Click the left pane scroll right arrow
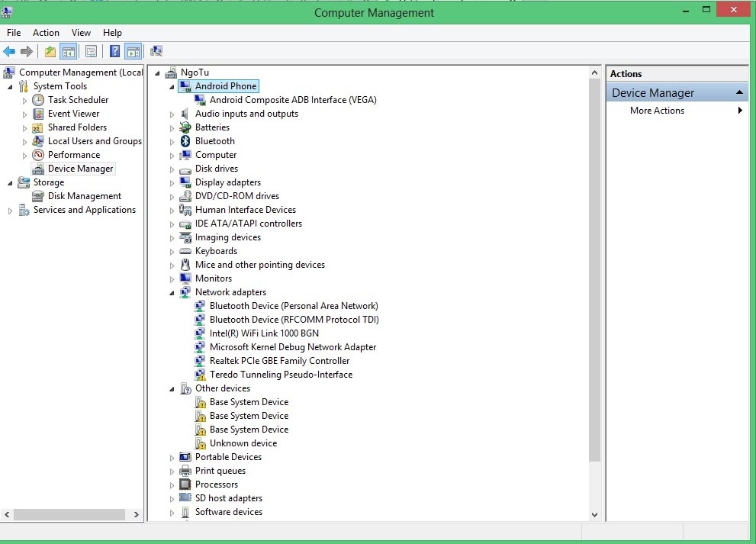The image size is (756, 544). (137, 514)
